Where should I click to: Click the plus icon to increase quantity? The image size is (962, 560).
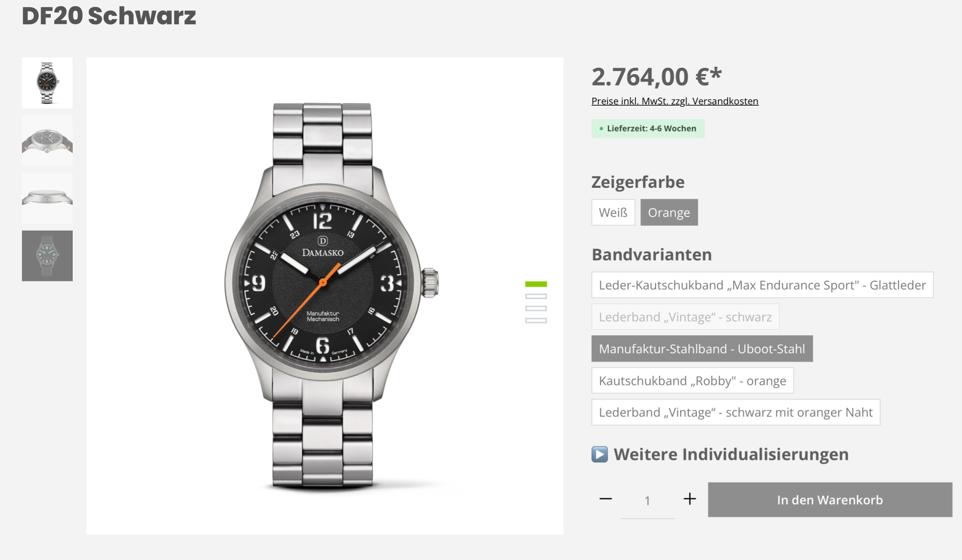(689, 499)
